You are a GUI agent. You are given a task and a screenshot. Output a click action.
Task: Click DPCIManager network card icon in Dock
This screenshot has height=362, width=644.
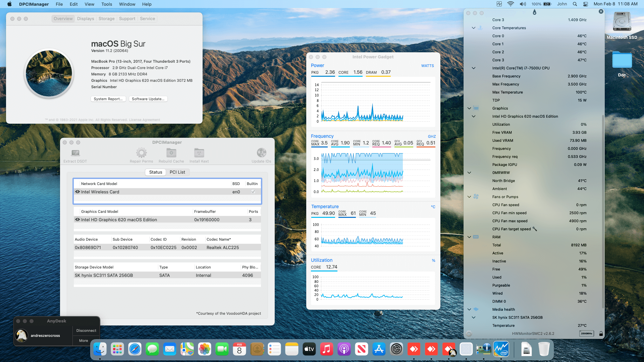484,349
